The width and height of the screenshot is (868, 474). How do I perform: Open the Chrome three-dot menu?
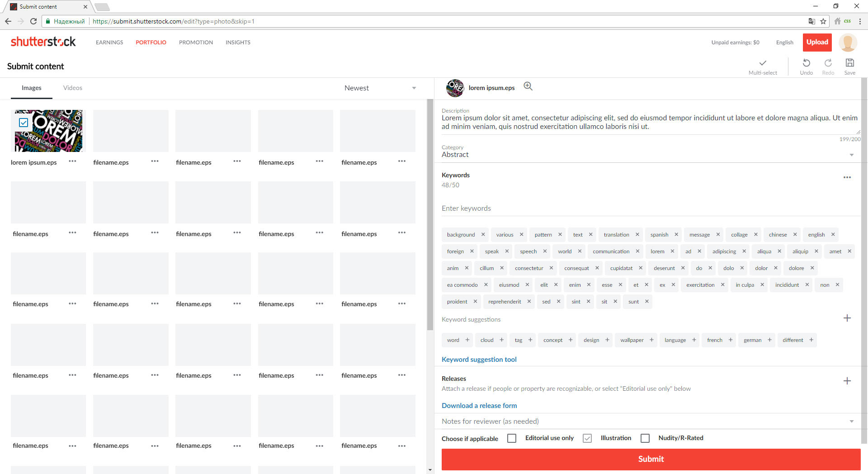coord(860,21)
